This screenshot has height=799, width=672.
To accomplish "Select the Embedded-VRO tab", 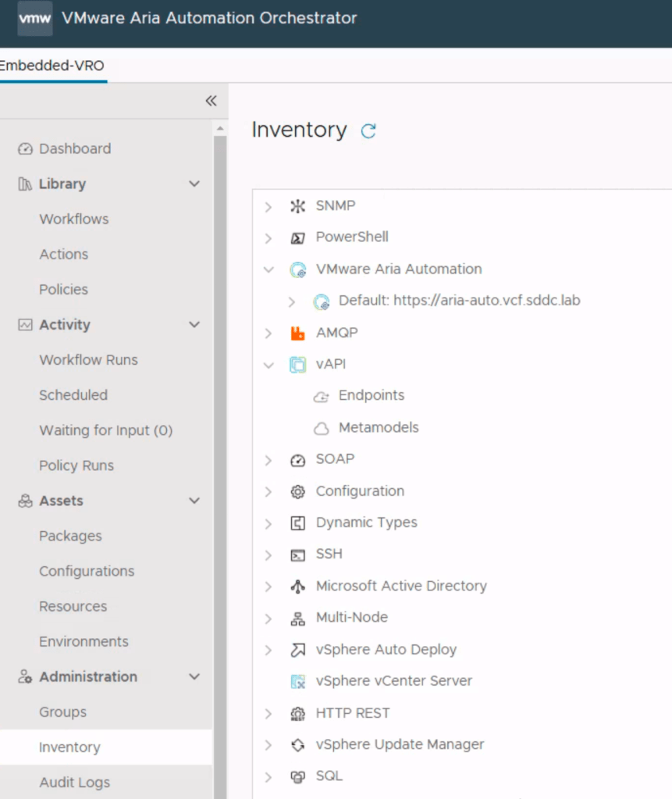I will [x=52, y=66].
